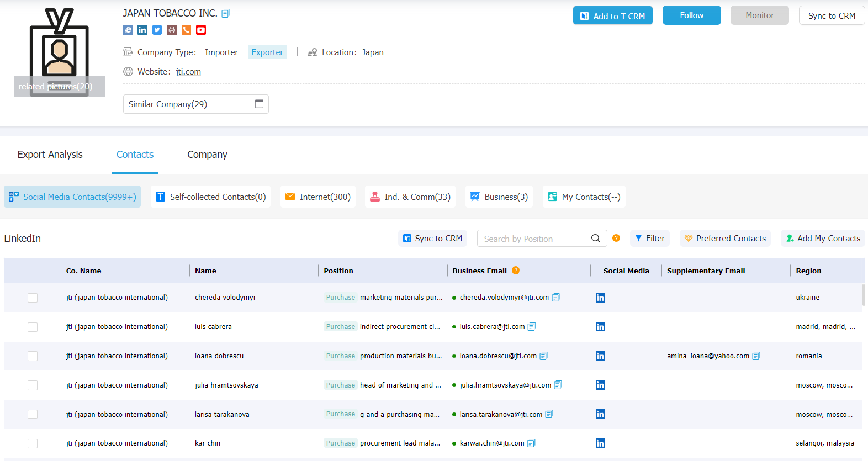The height and width of the screenshot is (461, 868).
Task: Click Sync to CRM above the contacts table
Action: 432,238
